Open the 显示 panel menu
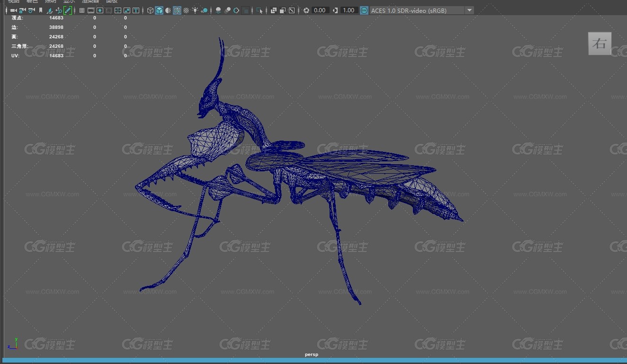This screenshot has width=627, height=364. click(69, 1)
